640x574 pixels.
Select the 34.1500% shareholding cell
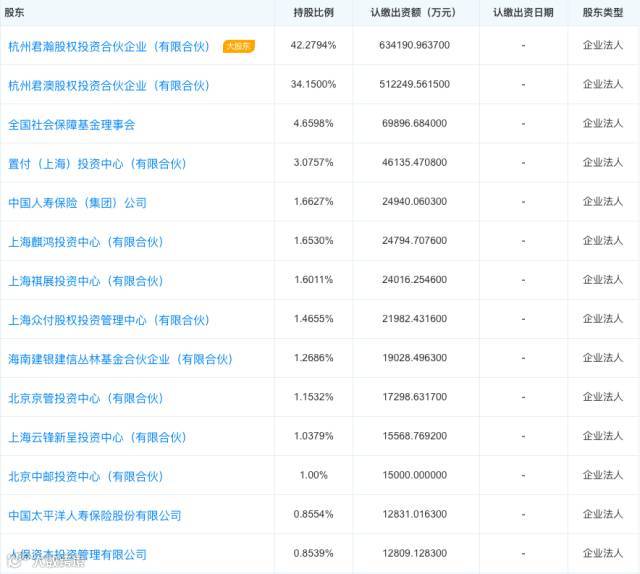[x=313, y=85]
